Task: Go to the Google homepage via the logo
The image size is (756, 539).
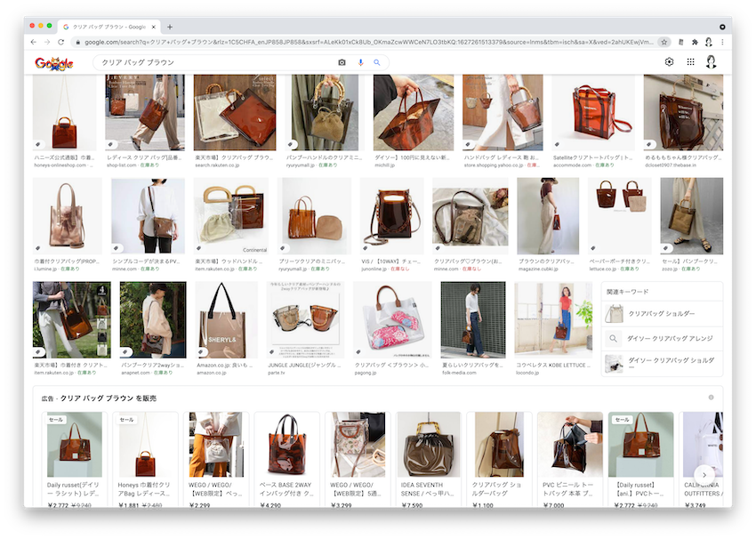Action: point(54,63)
